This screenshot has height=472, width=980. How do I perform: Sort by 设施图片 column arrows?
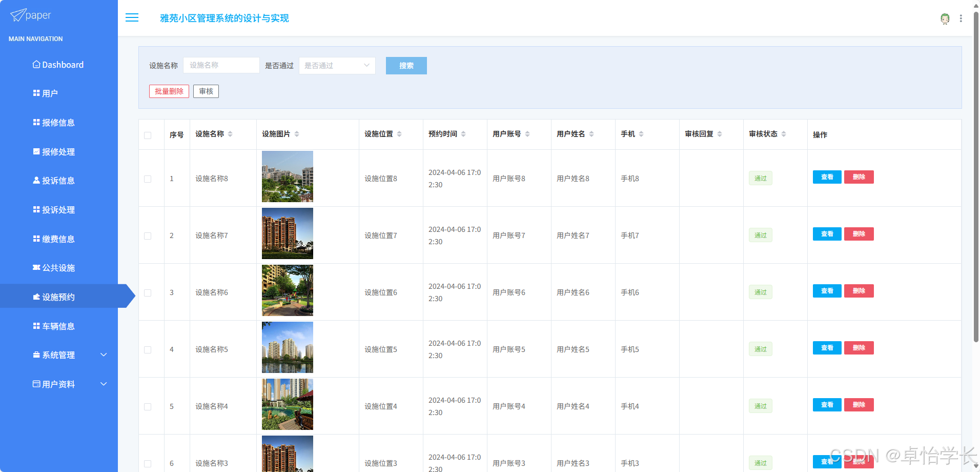297,134
